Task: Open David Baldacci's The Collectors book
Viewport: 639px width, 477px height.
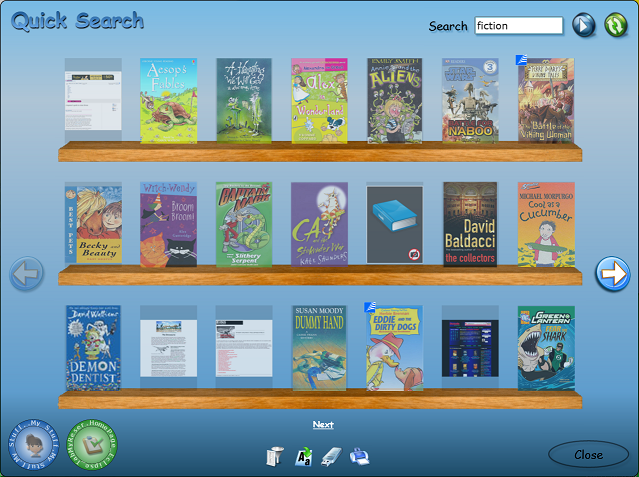Action: point(470,223)
